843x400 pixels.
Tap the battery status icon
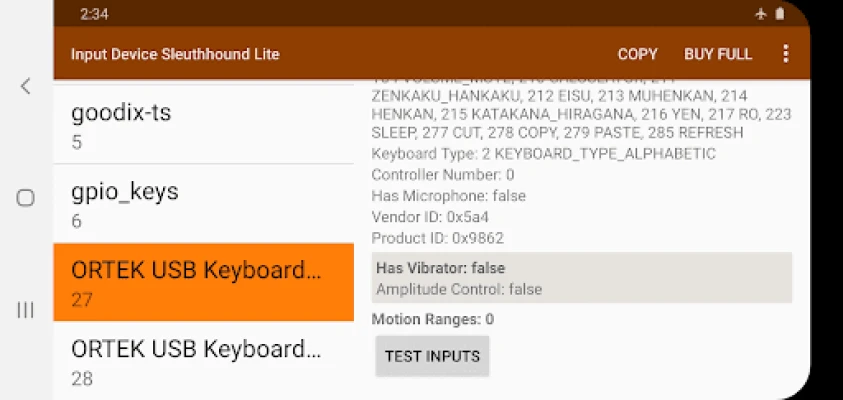tap(780, 14)
